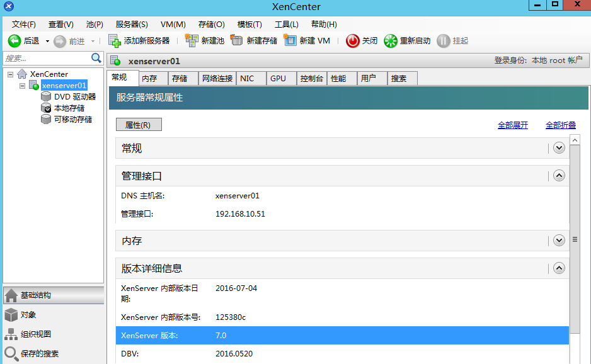Click New Pool (新建池) toolbar icon
Viewport: 591px width, 364px height.
(192, 40)
